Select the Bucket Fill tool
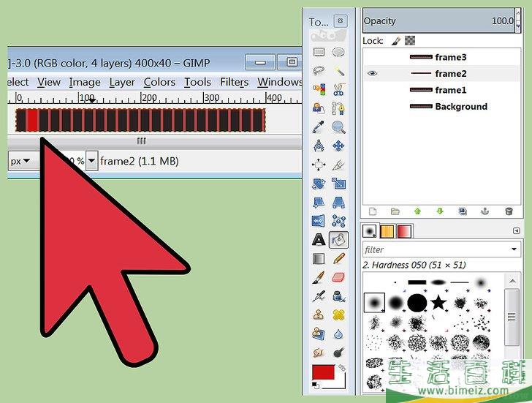Image resolution: width=532 pixels, height=403 pixels. [338, 240]
